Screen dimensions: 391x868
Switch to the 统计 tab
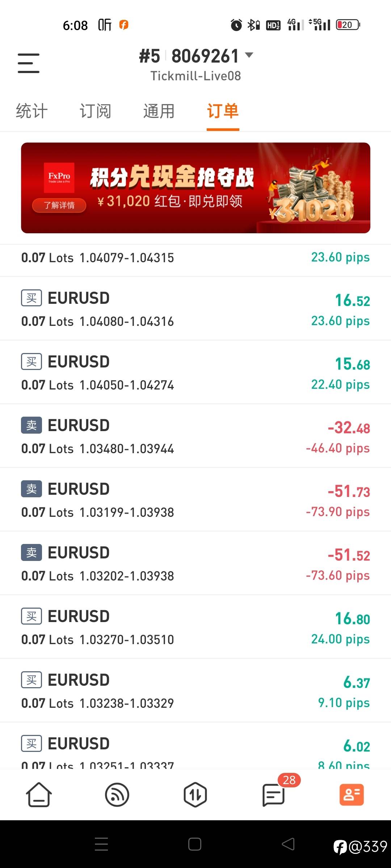[x=32, y=111]
